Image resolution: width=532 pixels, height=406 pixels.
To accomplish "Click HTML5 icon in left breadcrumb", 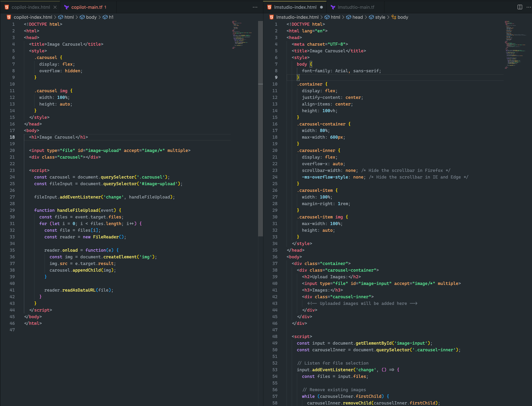I will [9, 17].
